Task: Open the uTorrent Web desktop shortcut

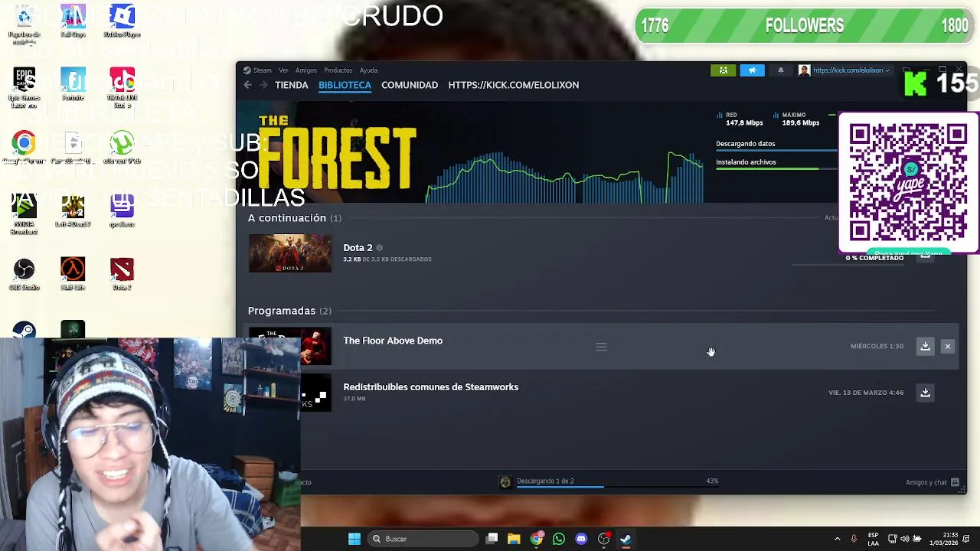Action: (x=122, y=148)
